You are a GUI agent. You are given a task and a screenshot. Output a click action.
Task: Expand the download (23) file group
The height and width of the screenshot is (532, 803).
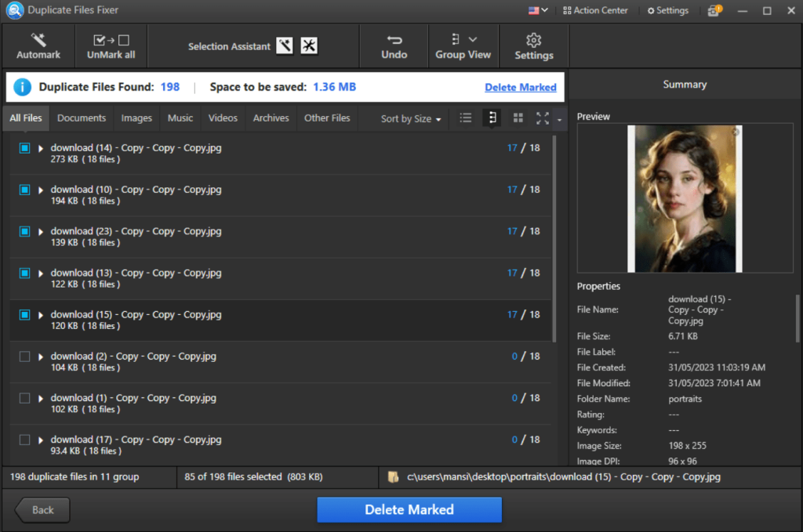(41, 232)
